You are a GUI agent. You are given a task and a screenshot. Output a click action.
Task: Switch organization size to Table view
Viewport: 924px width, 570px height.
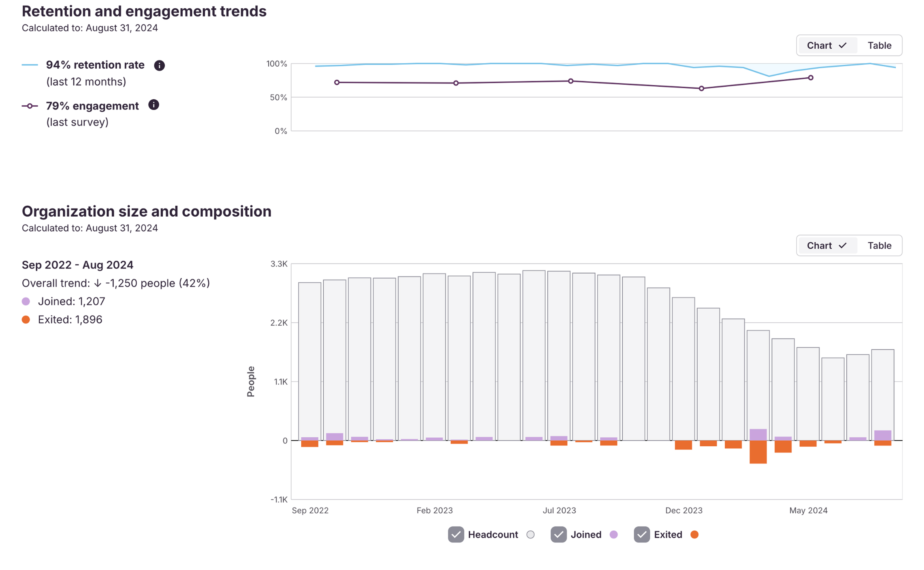click(879, 246)
